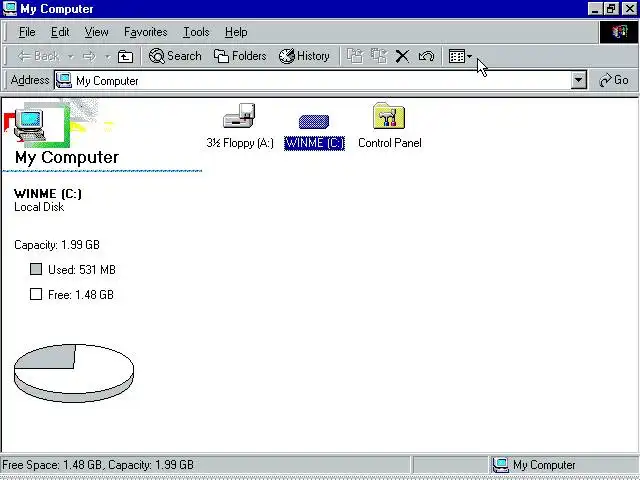Open the File menu
640x480 pixels.
pyautogui.click(x=27, y=32)
